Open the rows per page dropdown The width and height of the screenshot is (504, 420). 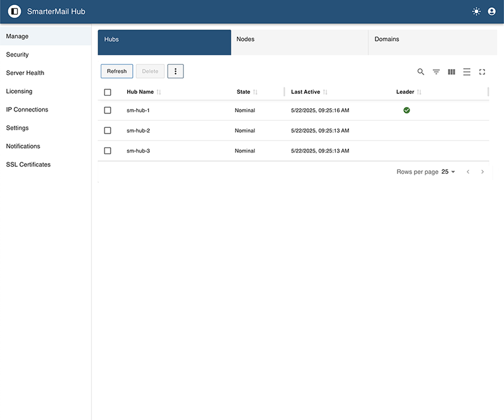click(x=448, y=172)
